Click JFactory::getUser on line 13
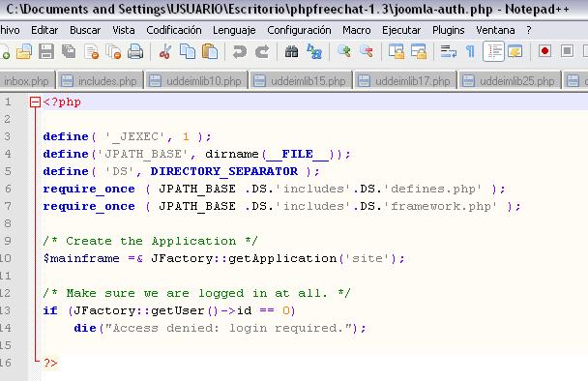This screenshot has width=588, height=381. pos(138,310)
